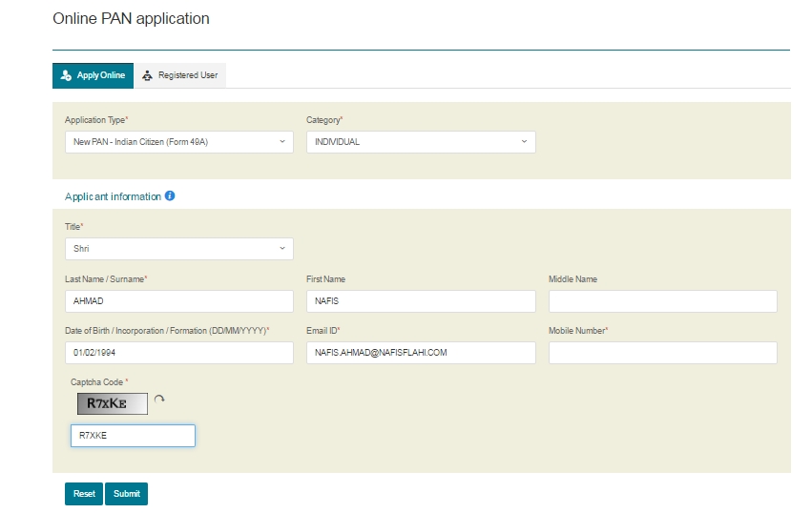The image size is (812, 513).
Task: Switch to the Registered User tab
Action: (180, 75)
